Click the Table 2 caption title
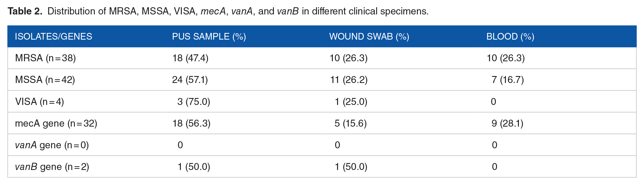Image resolution: width=644 pixels, height=185 pixels. pyautogui.click(x=25, y=11)
